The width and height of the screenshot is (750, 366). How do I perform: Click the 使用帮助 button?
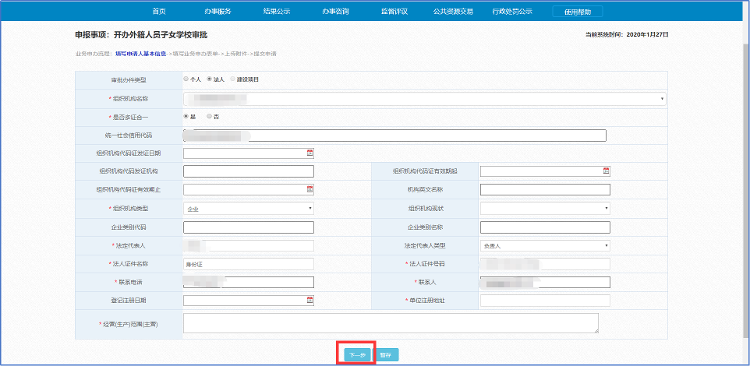577,12
